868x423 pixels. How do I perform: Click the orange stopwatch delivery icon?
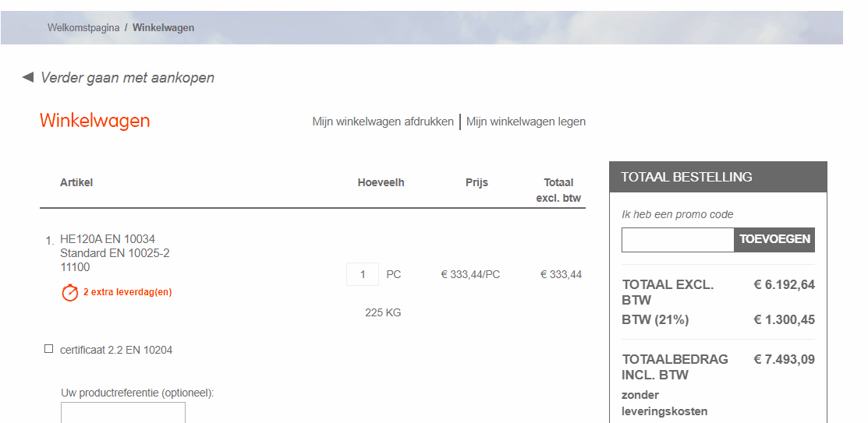coord(70,293)
